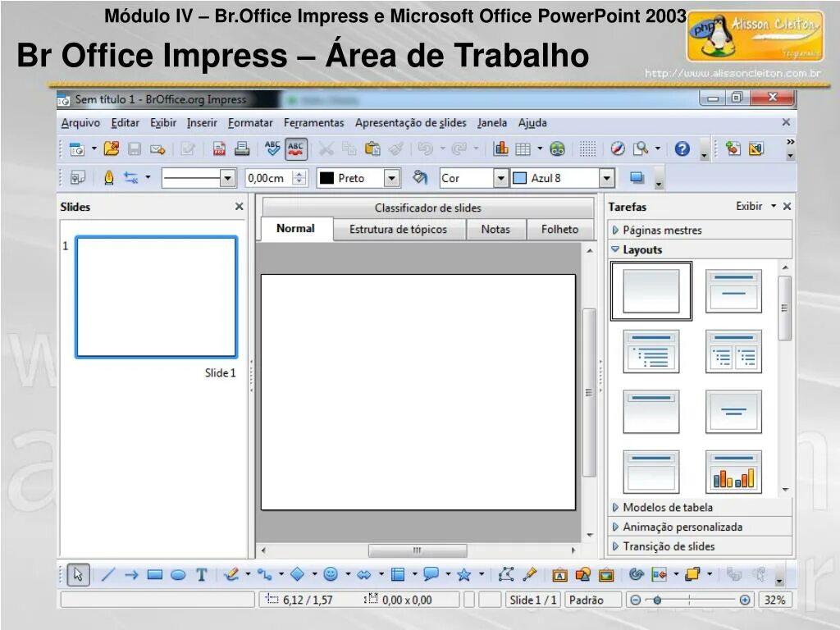This screenshot has width=840, height=630.
Task: Click the zoom in plus button
Action: (x=744, y=600)
